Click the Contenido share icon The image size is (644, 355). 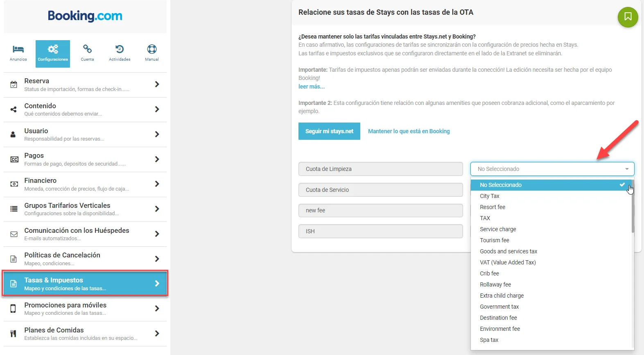coord(14,109)
